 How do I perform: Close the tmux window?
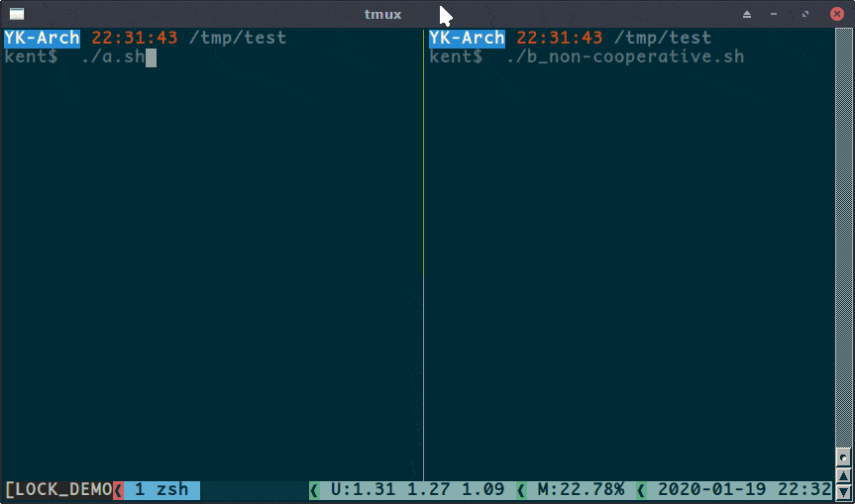[x=835, y=14]
